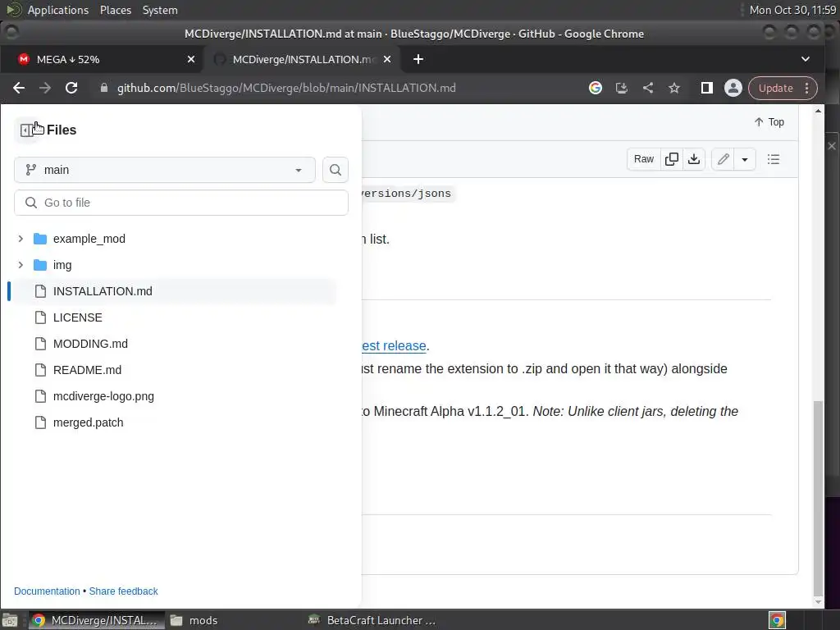Switch to the MEGA download tab
Image resolution: width=840 pixels, height=630 pixels.
(102, 59)
